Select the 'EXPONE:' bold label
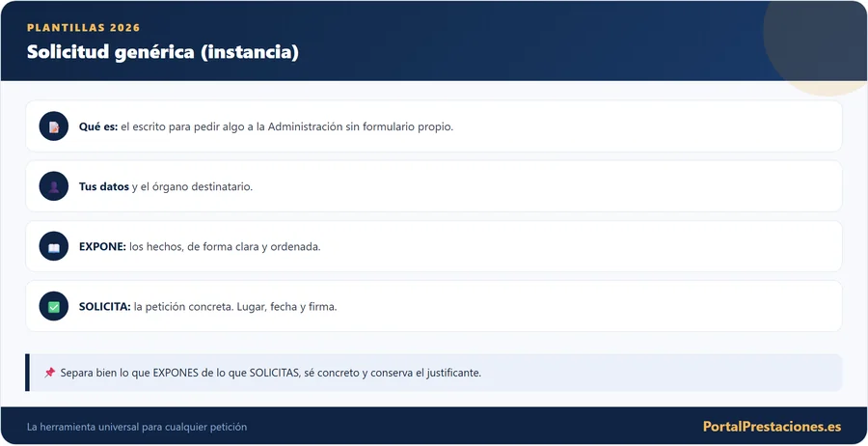 [x=102, y=246]
